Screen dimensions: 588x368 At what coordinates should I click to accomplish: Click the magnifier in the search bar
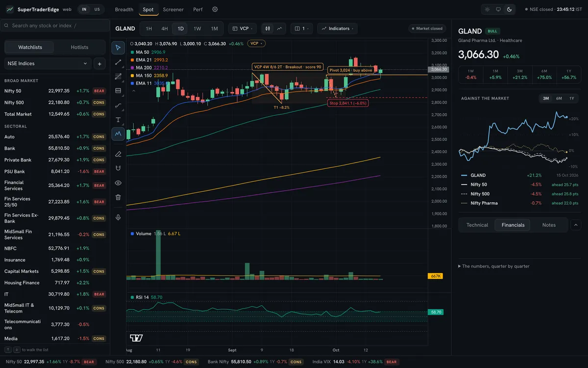[x=7, y=26]
